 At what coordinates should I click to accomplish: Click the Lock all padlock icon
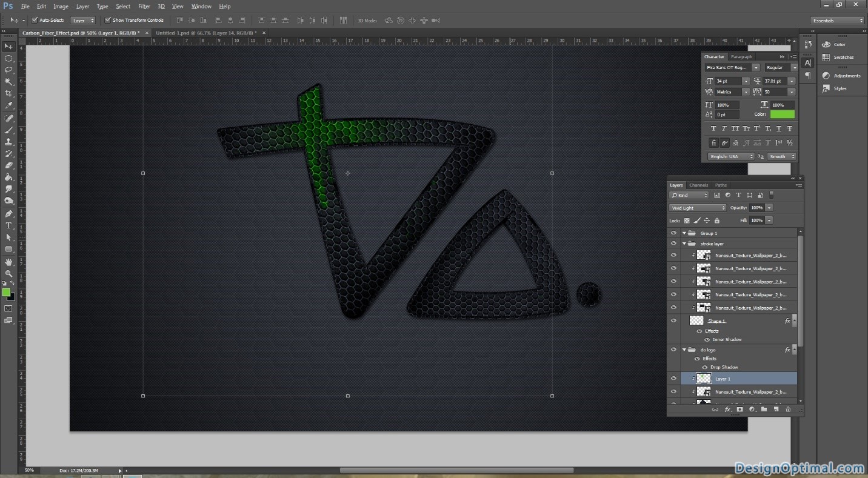click(716, 221)
